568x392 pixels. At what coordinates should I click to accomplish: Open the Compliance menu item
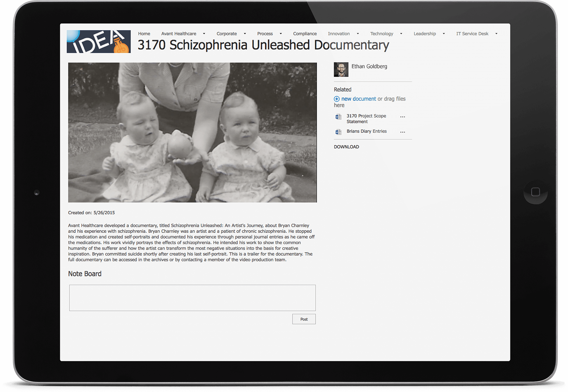tap(305, 34)
